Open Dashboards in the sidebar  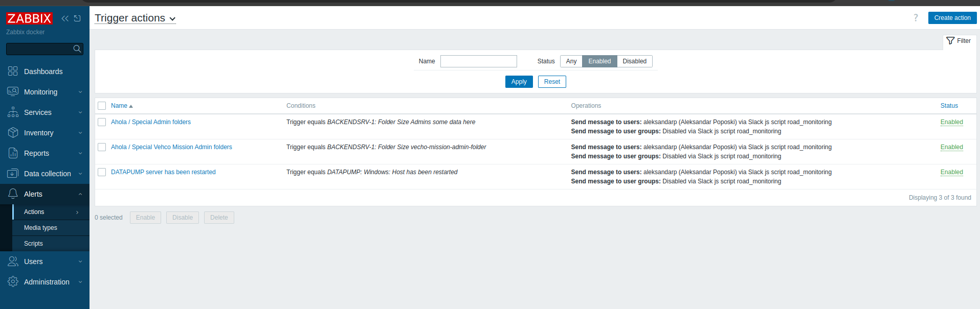(44, 72)
